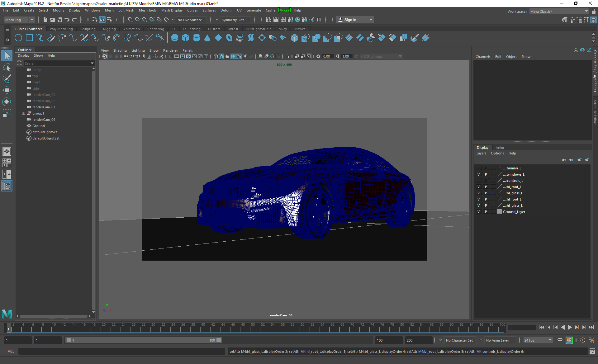Toggle visibility of hl_glass_L layer
Viewport: 598px width, 364px height.
[x=478, y=206]
